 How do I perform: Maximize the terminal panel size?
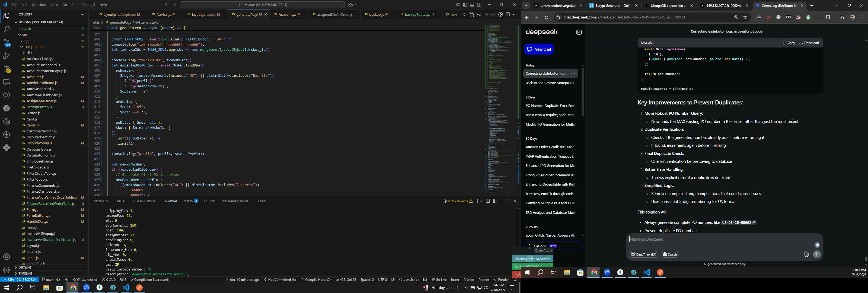(508, 201)
